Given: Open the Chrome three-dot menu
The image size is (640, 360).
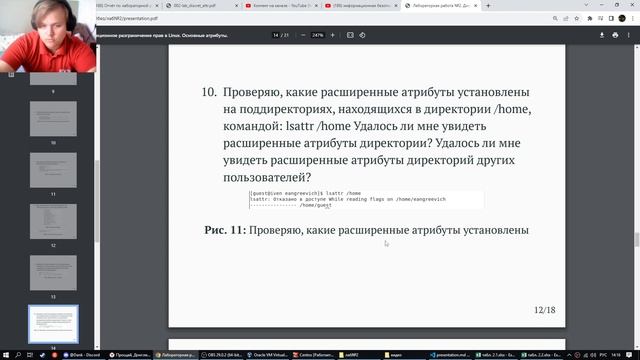Looking at the screenshot, I should [x=633, y=18].
